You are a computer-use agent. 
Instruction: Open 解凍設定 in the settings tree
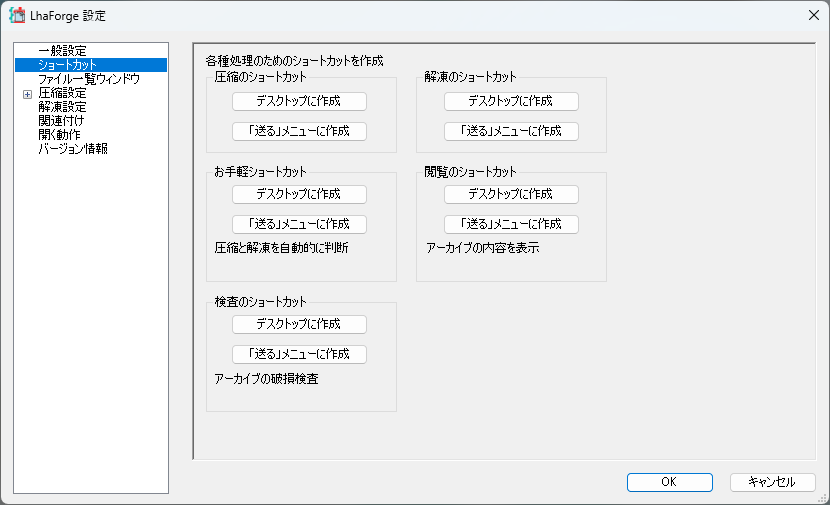coord(62,106)
